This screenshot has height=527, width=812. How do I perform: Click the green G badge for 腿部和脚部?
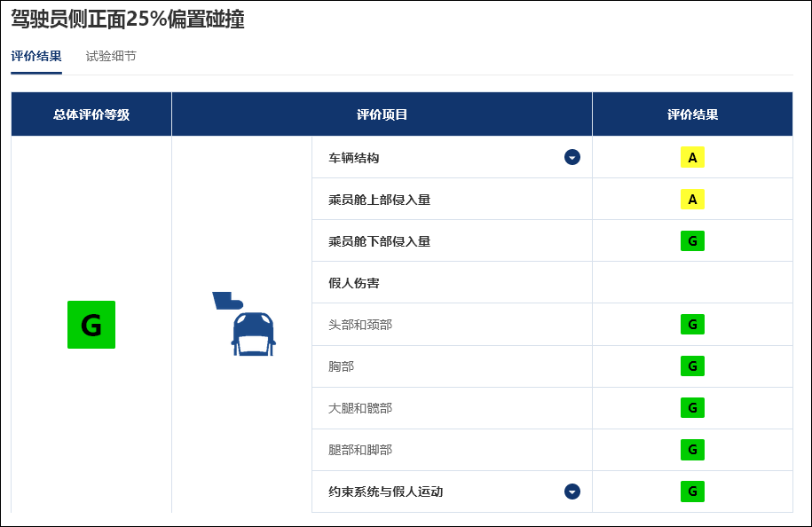click(692, 450)
